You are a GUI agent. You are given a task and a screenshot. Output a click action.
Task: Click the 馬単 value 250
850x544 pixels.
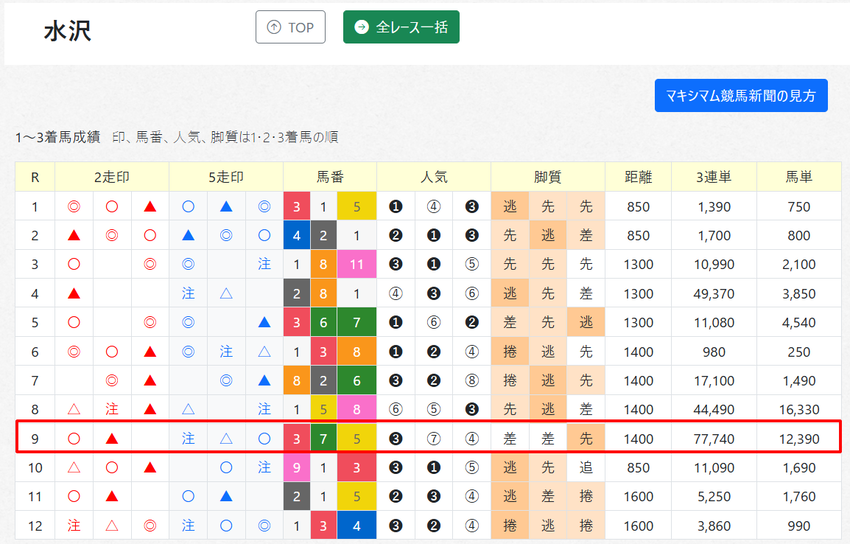pyautogui.click(x=799, y=352)
